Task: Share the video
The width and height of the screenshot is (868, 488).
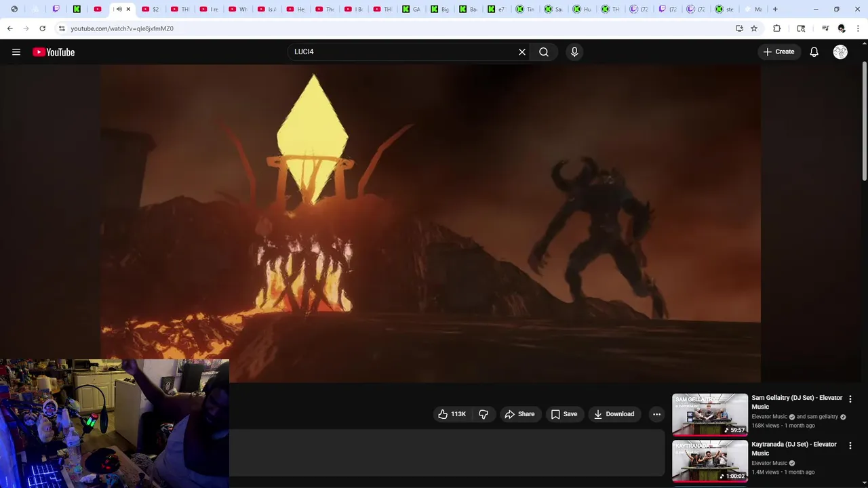Action: (x=520, y=414)
